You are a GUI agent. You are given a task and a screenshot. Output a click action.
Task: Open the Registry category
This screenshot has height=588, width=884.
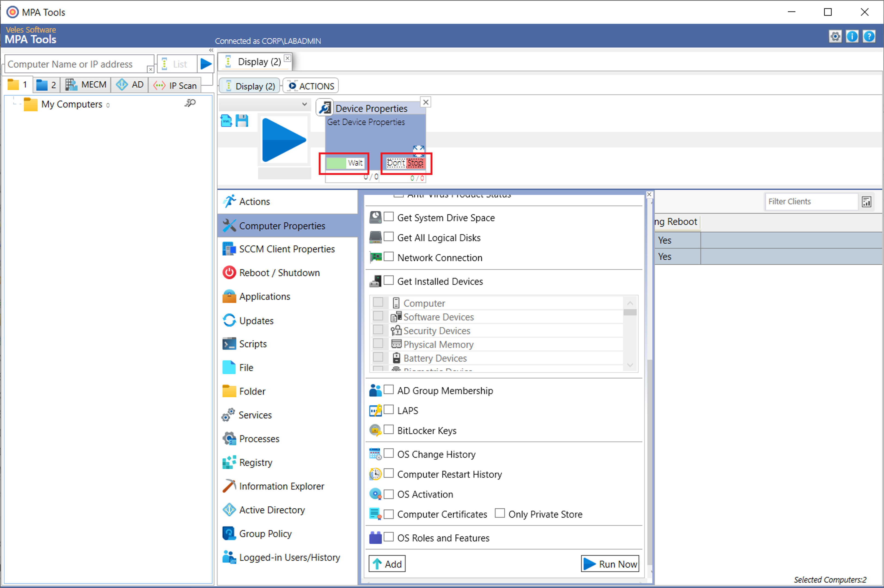[287, 462]
